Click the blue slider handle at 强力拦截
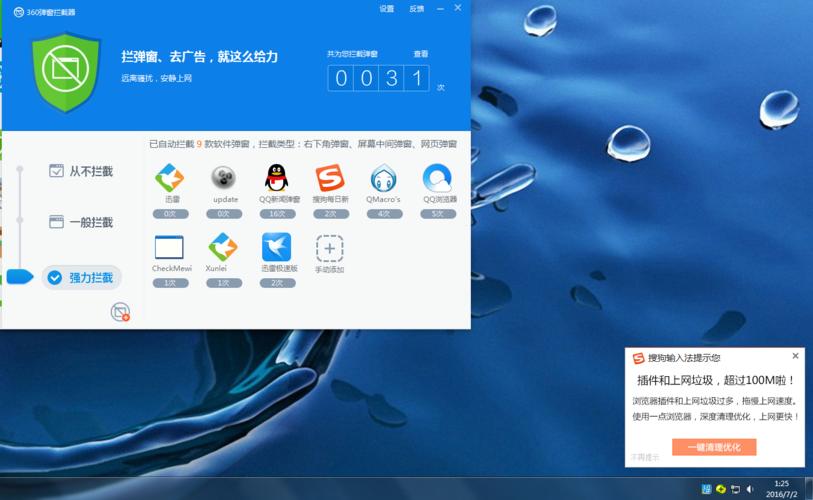 pyautogui.click(x=20, y=276)
